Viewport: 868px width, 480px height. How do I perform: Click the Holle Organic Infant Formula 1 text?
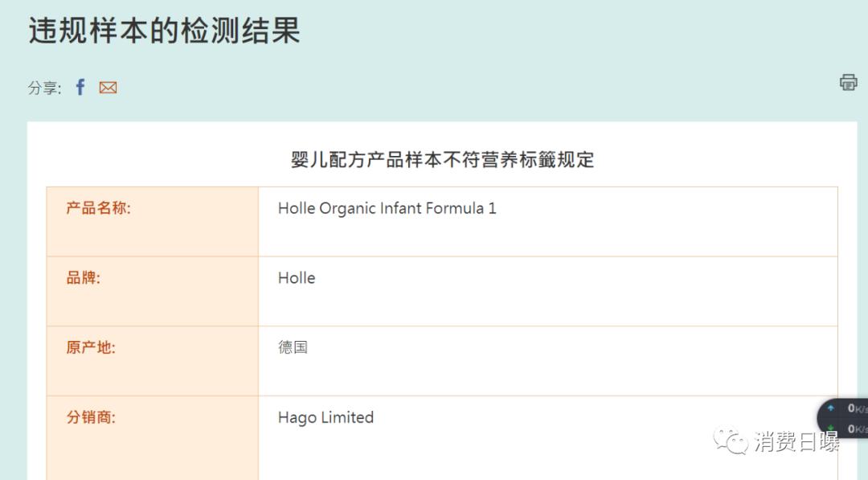386,207
